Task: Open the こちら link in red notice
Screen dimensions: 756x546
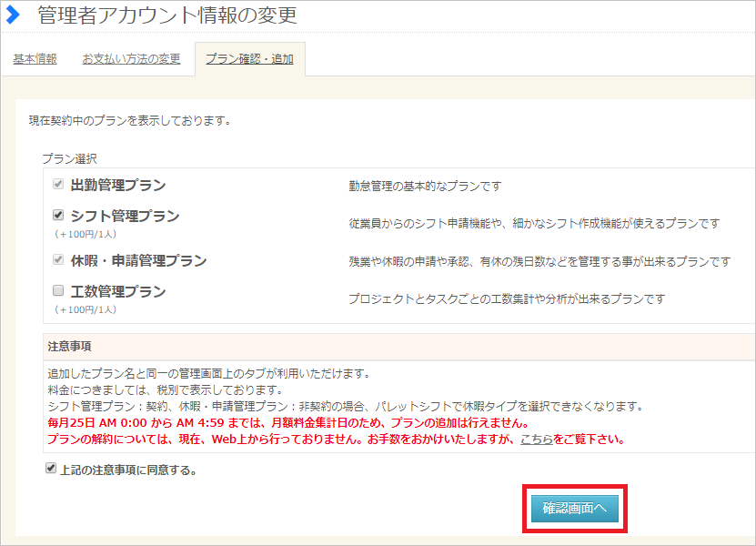Action: click(536, 440)
